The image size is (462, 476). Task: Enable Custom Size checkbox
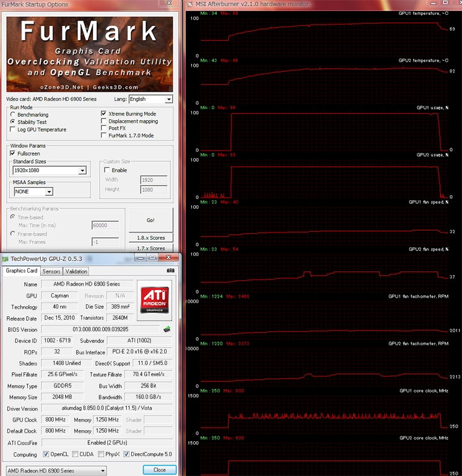[107, 170]
